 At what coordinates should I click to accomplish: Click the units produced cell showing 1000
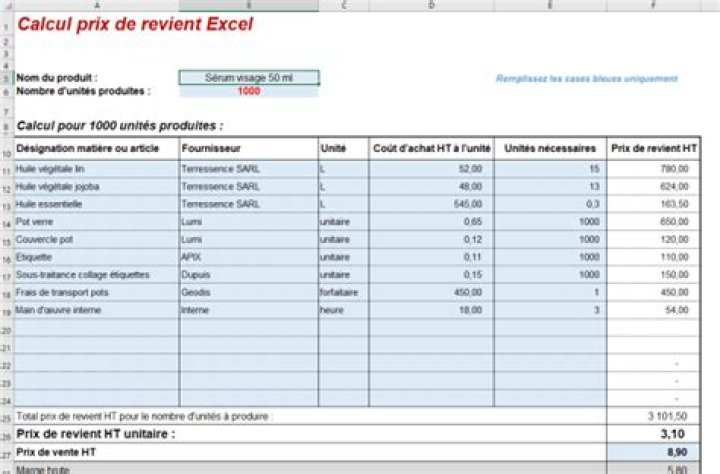coord(249,91)
